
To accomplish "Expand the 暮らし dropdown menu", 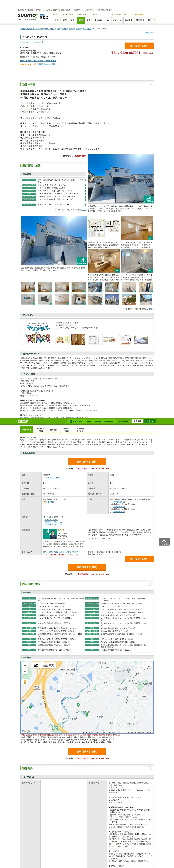I will (151, 20).
